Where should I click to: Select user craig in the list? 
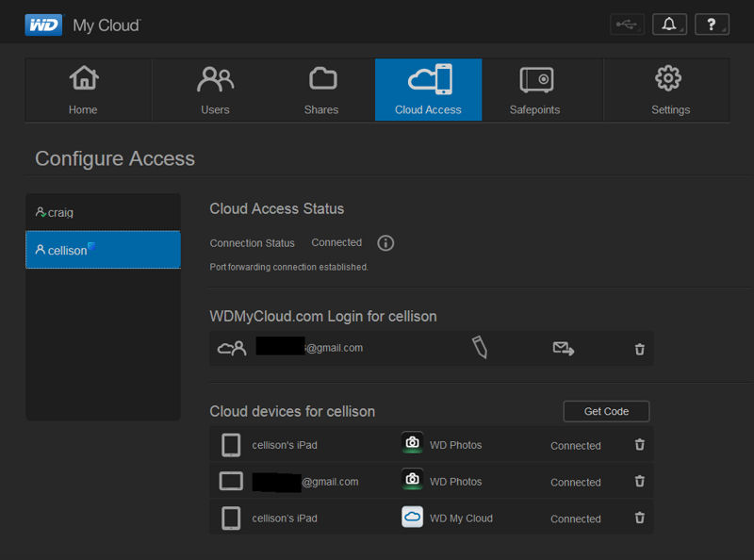click(103, 212)
